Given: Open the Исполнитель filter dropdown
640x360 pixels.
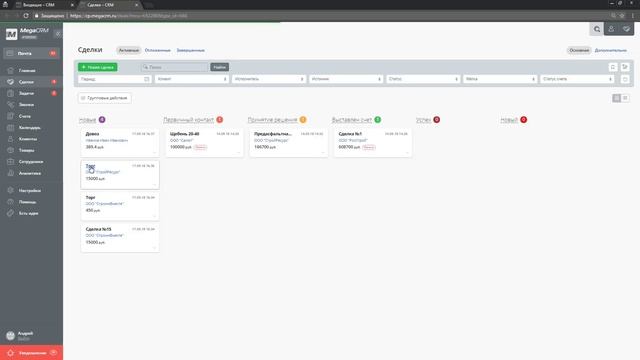Looking at the screenshot, I should point(269,79).
